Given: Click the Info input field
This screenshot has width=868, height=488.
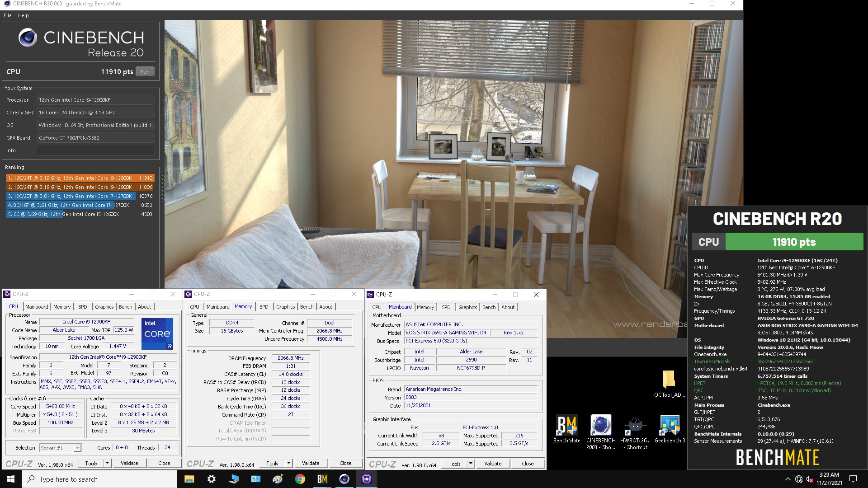Looking at the screenshot, I should coord(95,150).
